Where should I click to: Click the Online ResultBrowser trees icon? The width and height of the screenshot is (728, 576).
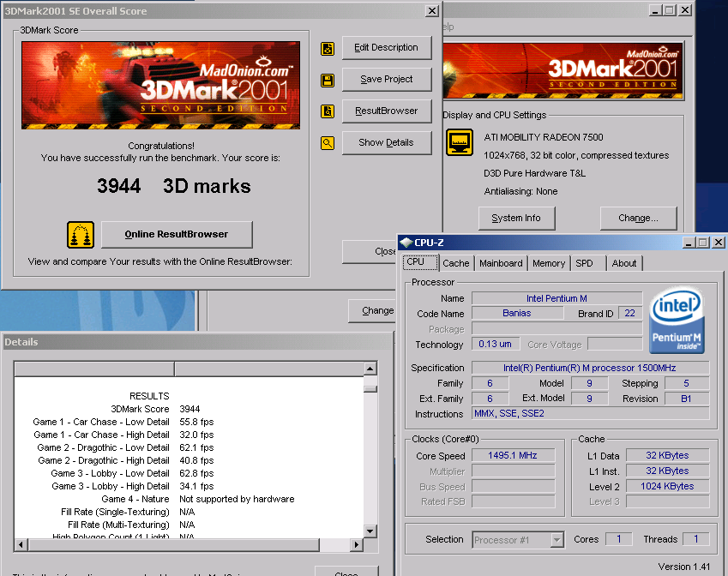[x=81, y=235]
